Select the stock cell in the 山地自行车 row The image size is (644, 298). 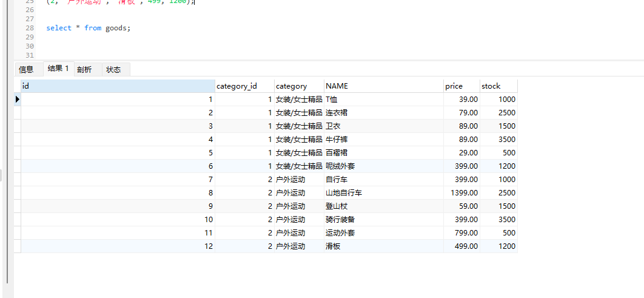[x=498, y=193]
